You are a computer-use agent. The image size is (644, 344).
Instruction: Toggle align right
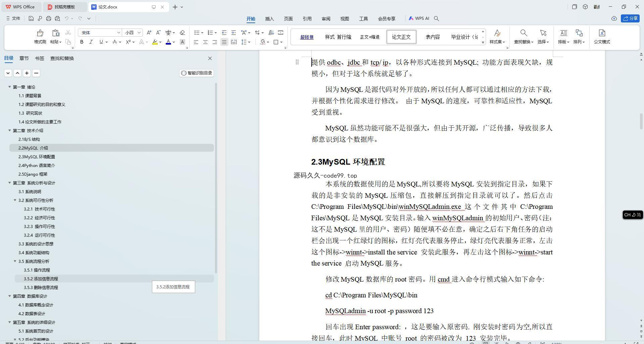pos(215,42)
